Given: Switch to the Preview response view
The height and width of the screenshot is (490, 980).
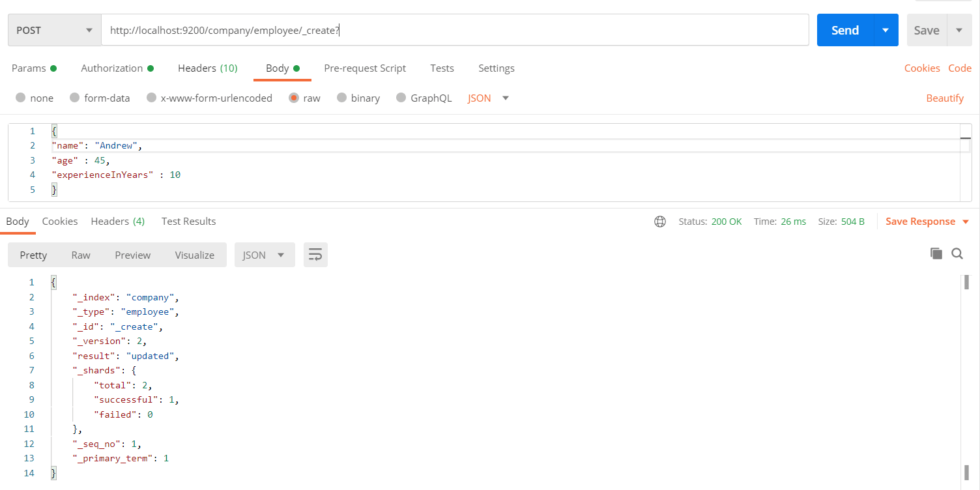Looking at the screenshot, I should coord(133,255).
